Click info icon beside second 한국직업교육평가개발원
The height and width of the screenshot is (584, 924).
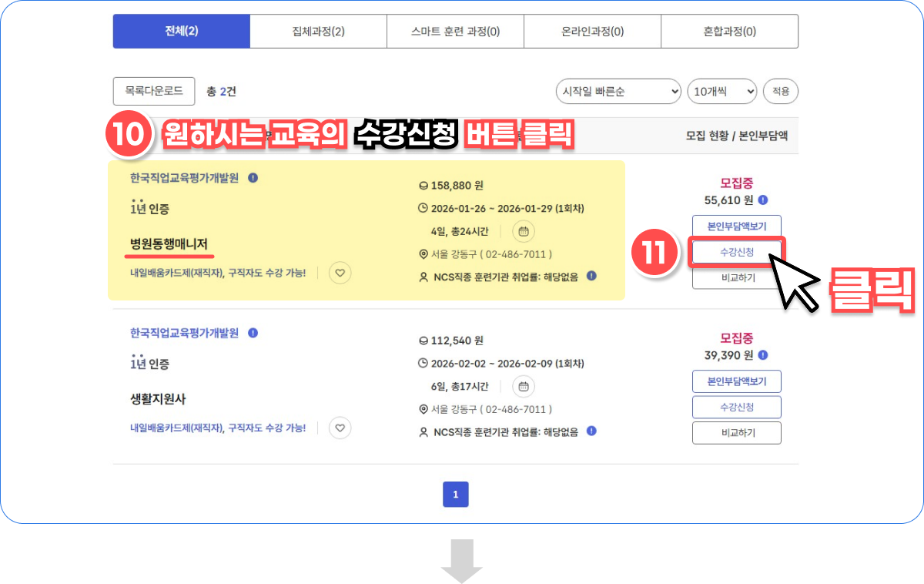tap(253, 333)
